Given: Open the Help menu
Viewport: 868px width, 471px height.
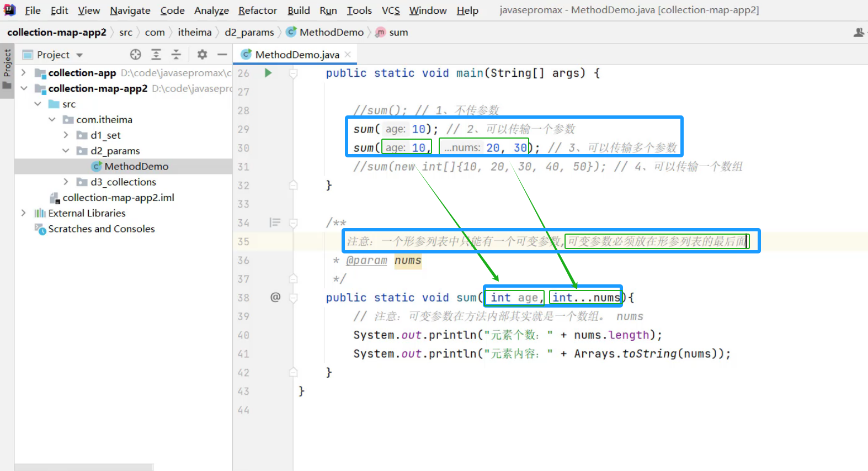Looking at the screenshot, I should click(x=467, y=10).
